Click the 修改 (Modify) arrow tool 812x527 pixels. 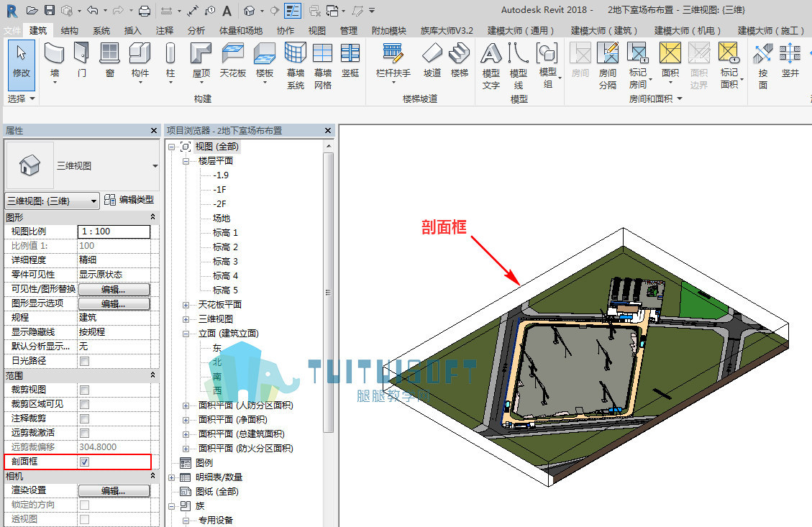(22, 64)
